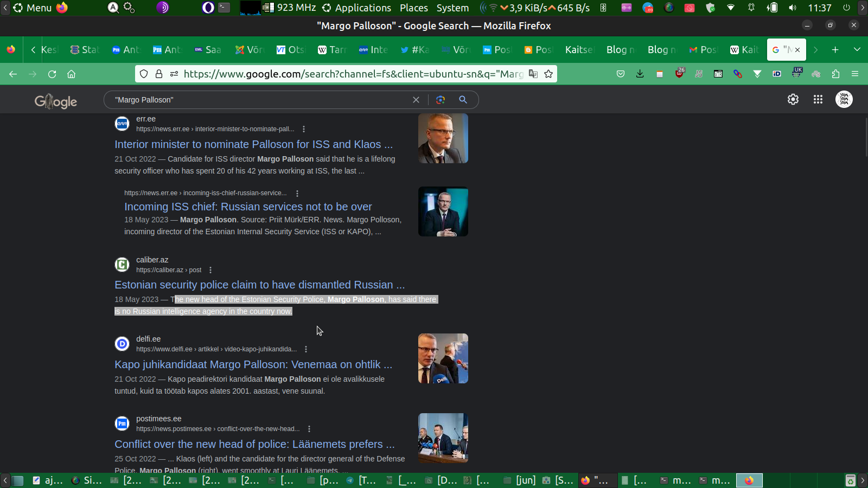Reload the current Google search page
The height and width of the screenshot is (488, 868).
[x=52, y=74]
